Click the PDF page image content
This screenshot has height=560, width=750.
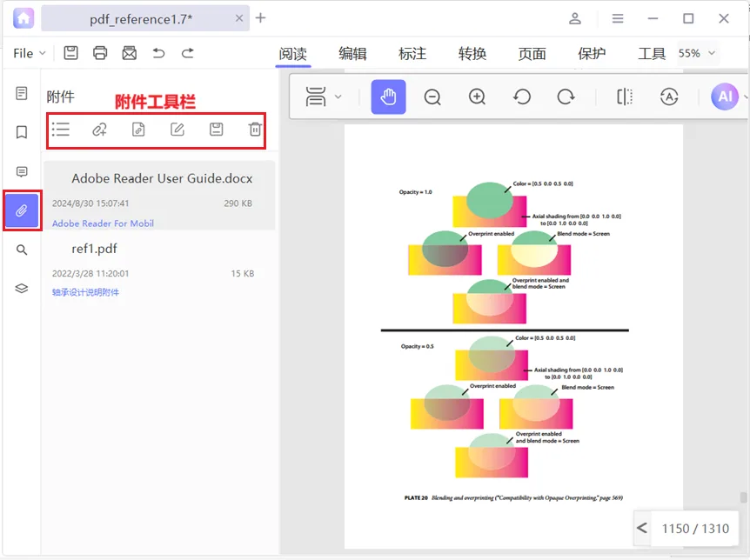pos(513,337)
